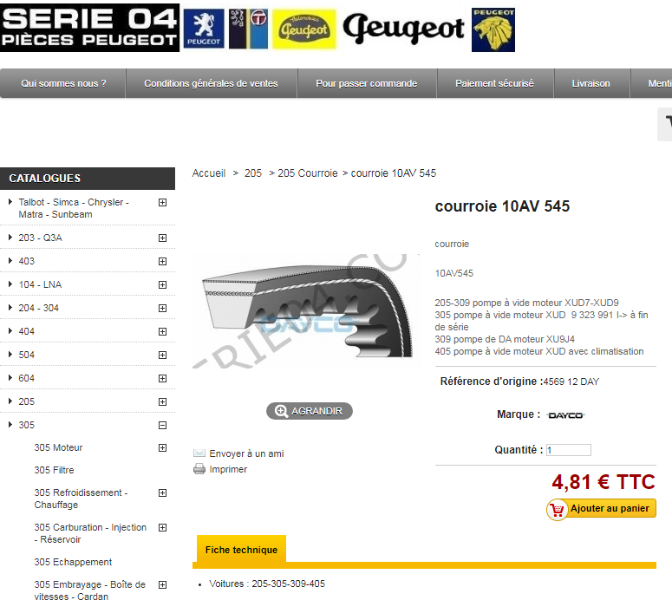This screenshot has width=672, height=600.
Task: Expand the 403 catalogue node
Action: pyautogui.click(x=162, y=261)
